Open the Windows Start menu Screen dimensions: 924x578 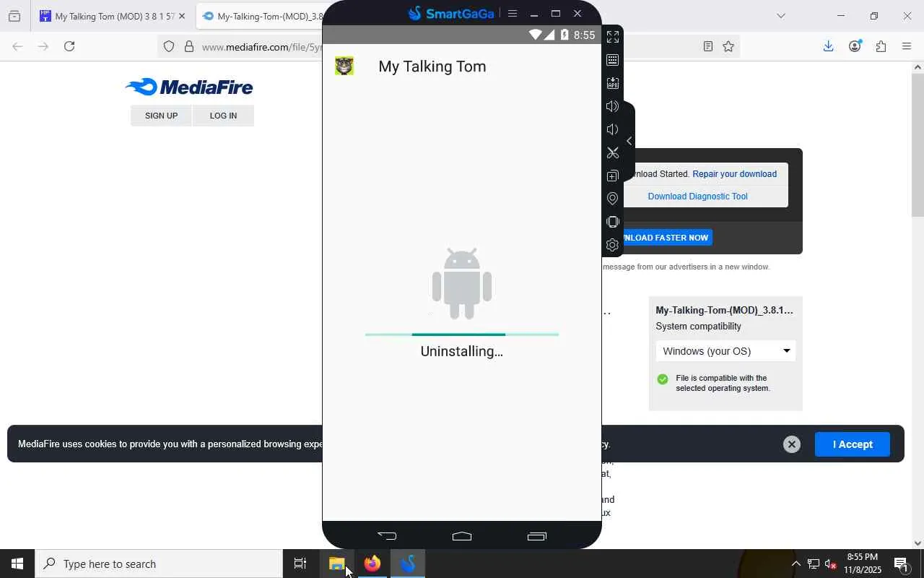point(17,564)
